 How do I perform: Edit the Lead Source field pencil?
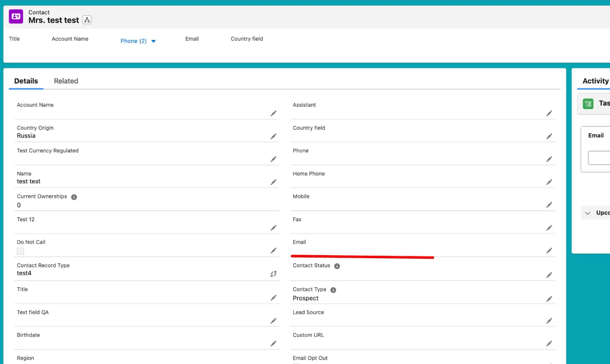point(549,320)
